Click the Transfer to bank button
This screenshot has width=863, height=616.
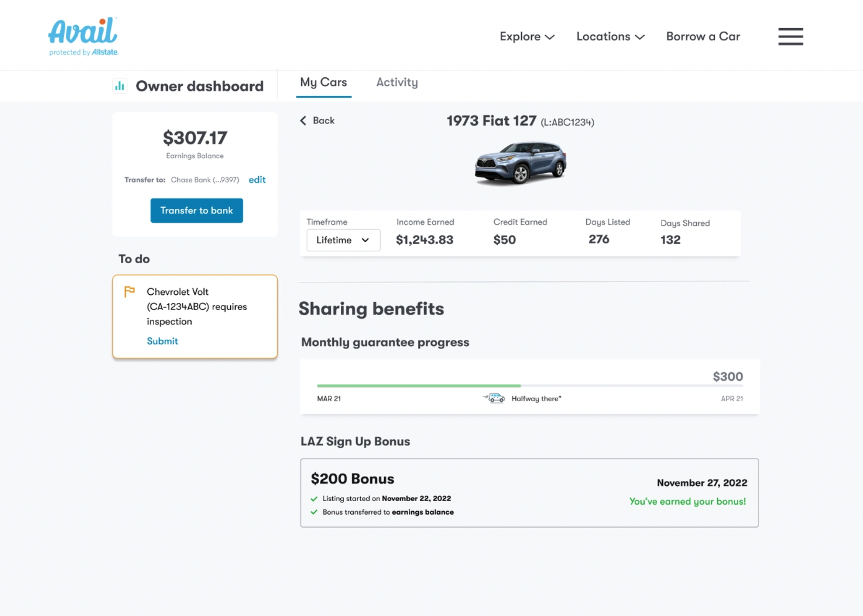(196, 210)
